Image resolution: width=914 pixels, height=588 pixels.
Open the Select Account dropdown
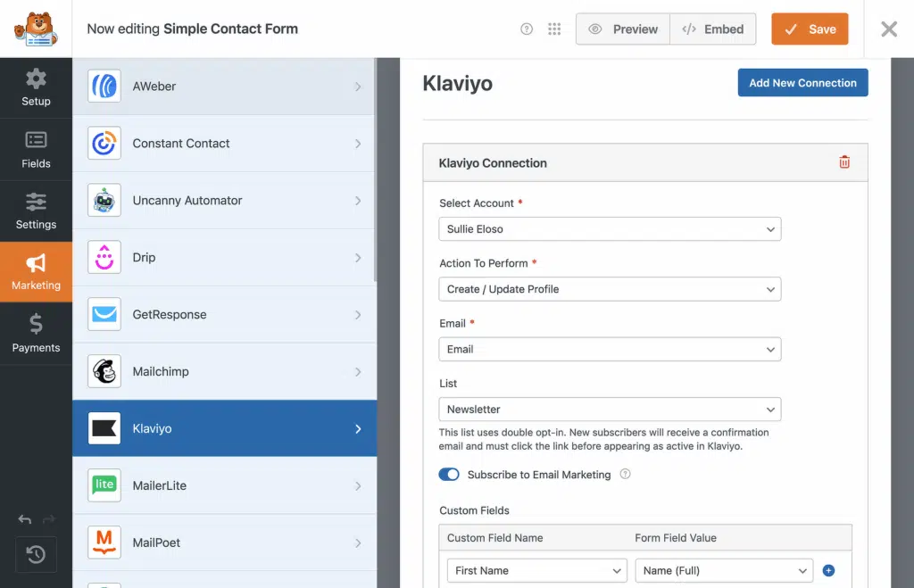pyautogui.click(x=610, y=229)
